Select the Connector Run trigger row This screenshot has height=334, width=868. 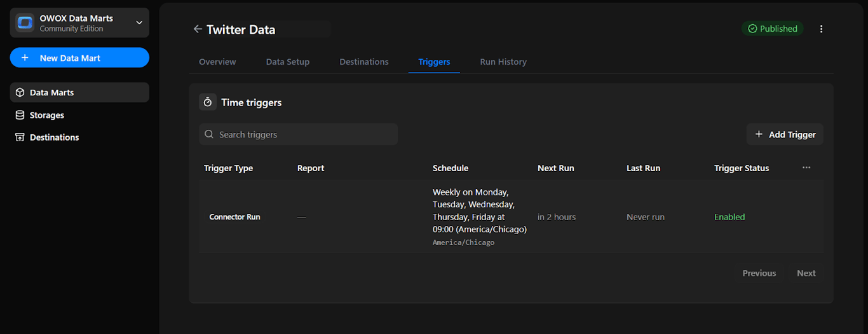click(x=511, y=217)
